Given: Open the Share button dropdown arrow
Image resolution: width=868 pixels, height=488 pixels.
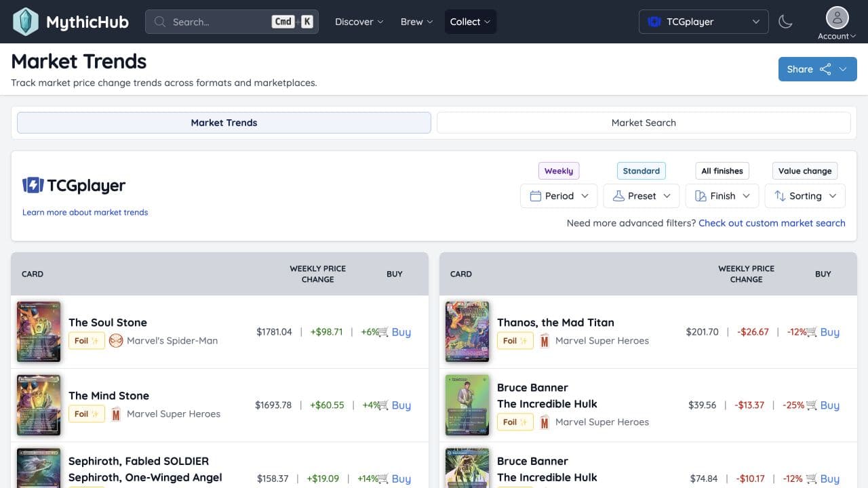Looking at the screenshot, I should [843, 69].
